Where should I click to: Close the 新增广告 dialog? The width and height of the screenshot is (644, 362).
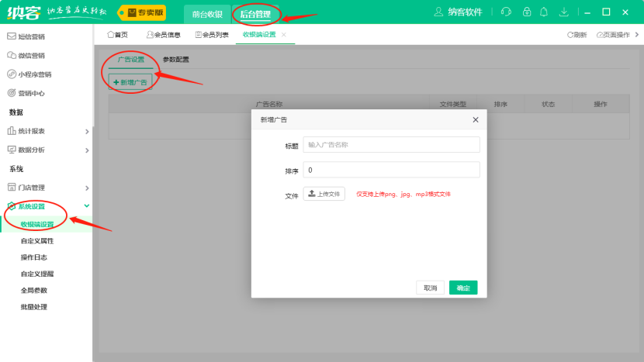[476, 120]
